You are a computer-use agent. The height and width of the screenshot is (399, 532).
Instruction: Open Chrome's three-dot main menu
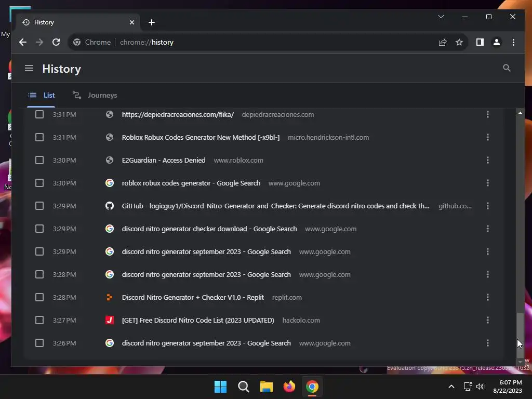(513, 42)
